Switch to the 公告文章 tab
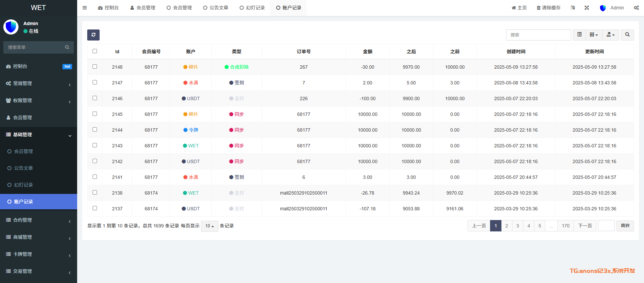644x283 pixels. coord(216,8)
